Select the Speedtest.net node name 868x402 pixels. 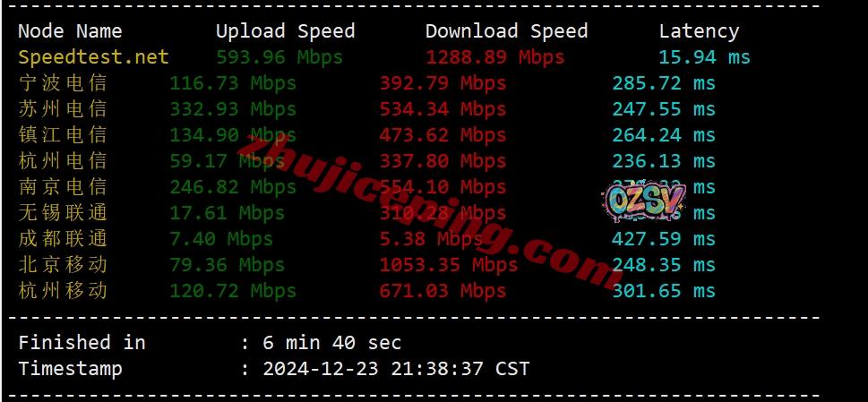pos(93,57)
